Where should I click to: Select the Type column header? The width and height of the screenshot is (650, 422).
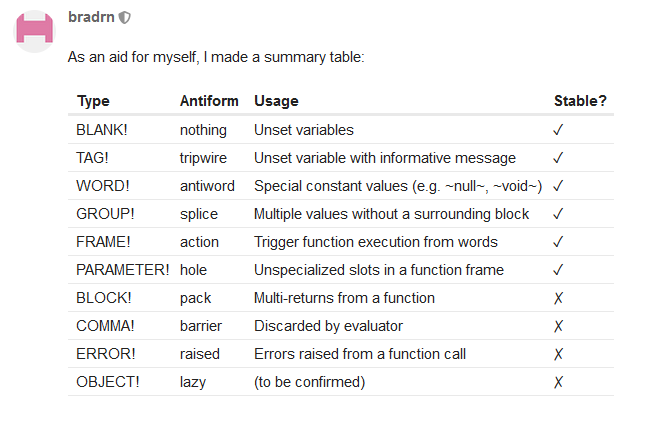93,101
